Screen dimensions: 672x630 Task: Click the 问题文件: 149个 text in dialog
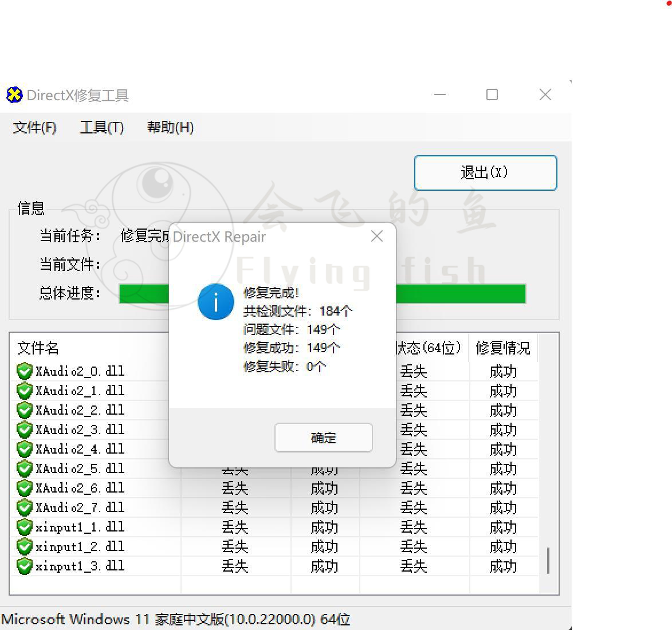coord(292,329)
